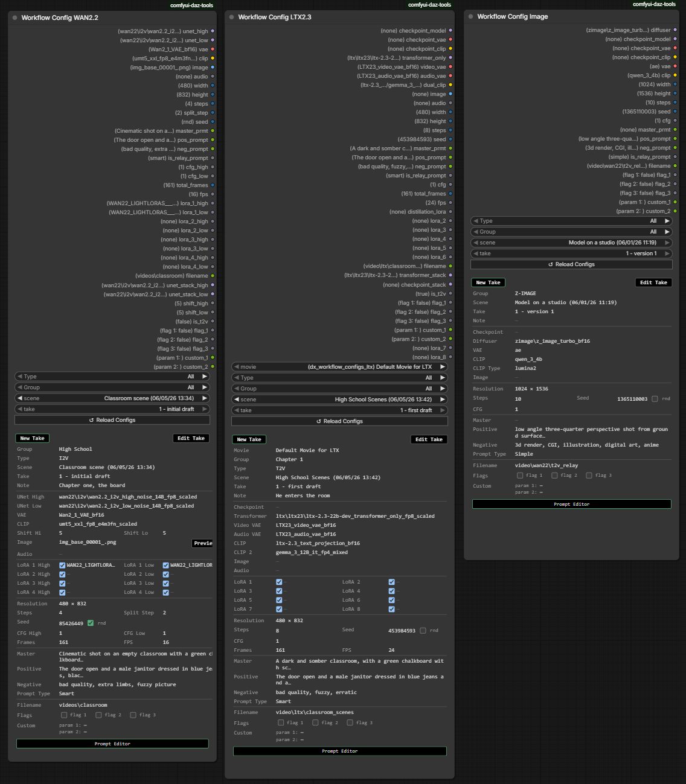Collapse the Workflow Config LTX2.3 node via title dot
The width and height of the screenshot is (686, 784).
pyautogui.click(x=231, y=17)
